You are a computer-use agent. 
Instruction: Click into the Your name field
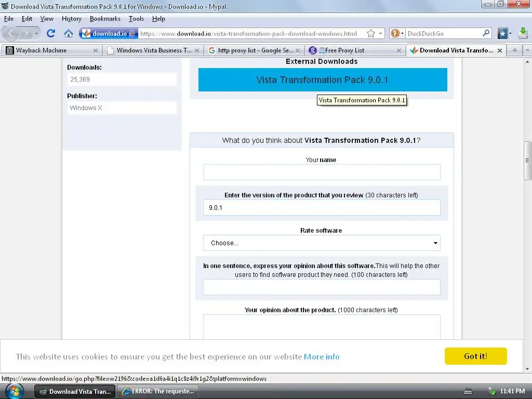coord(322,172)
